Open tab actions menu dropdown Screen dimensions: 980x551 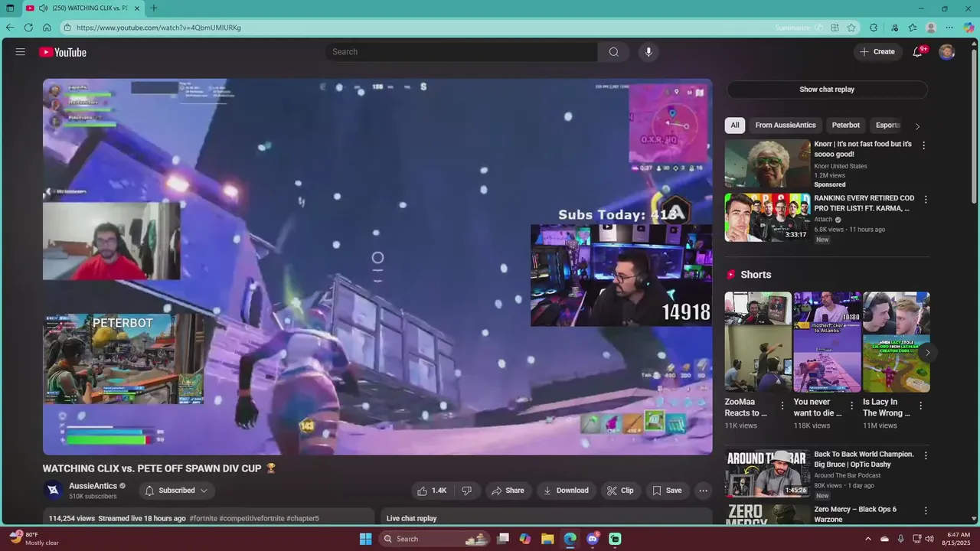tap(8, 8)
